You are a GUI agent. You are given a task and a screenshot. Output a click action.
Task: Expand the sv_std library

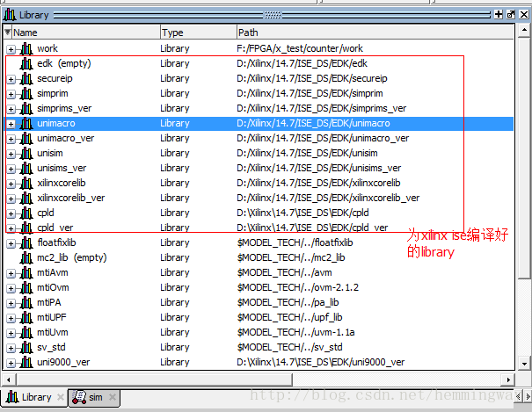click(x=11, y=348)
